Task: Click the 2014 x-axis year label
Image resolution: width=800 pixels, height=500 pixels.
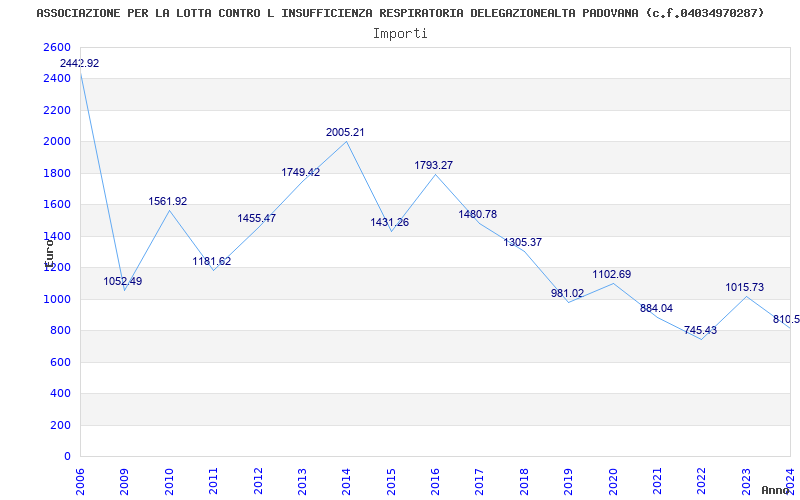Action: [346, 481]
